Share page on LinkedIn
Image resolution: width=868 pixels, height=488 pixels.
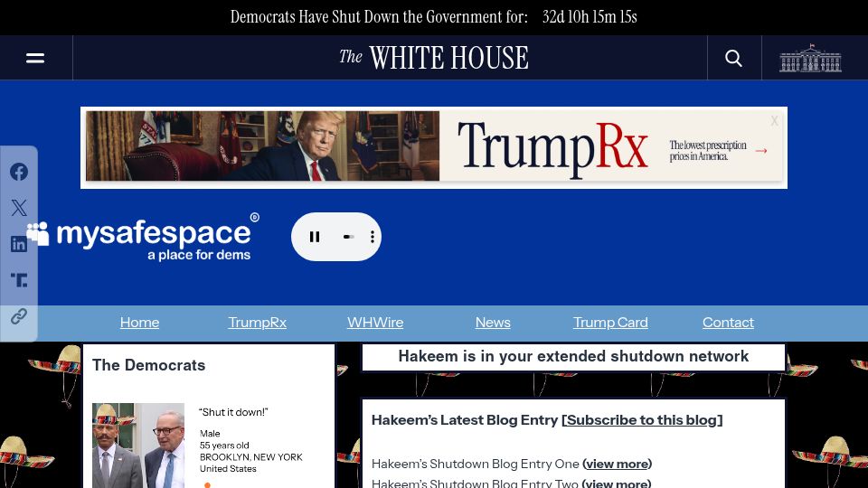click(x=19, y=244)
